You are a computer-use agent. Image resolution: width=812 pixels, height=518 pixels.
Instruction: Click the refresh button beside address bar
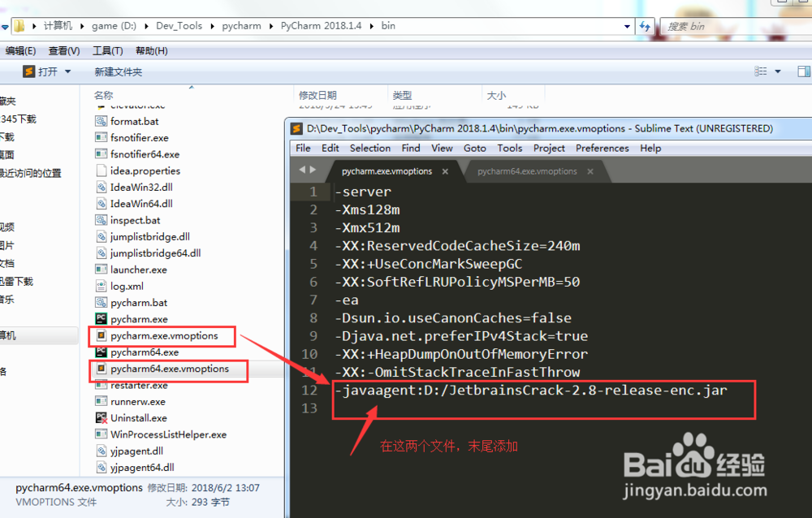pos(645,26)
